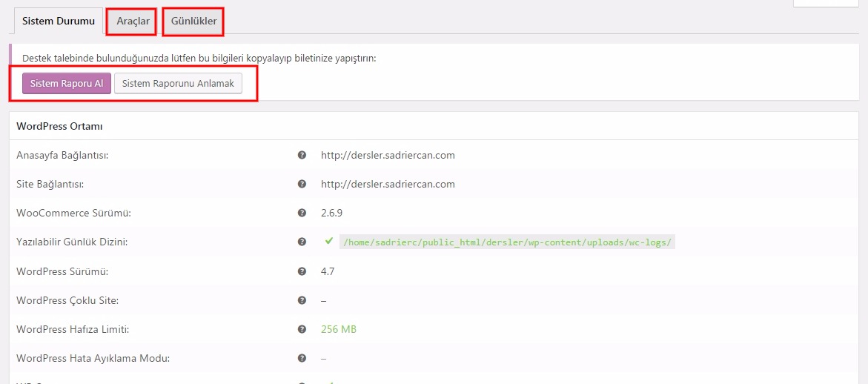Select the Anasayfa Bağlantısı URL value
The height and width of the screenshot is (384, 868).
(388, 155)
